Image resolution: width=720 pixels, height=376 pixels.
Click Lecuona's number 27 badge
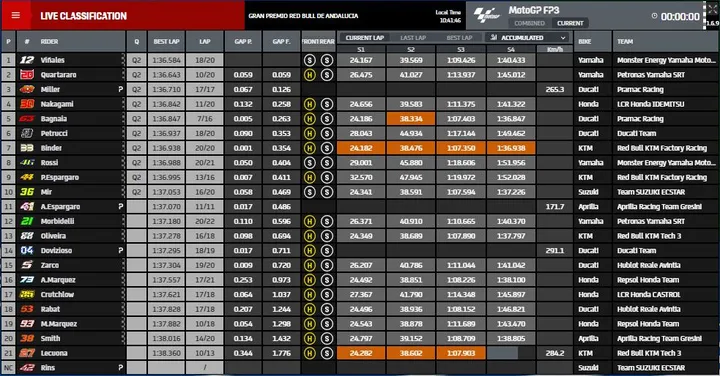point(27,353)
